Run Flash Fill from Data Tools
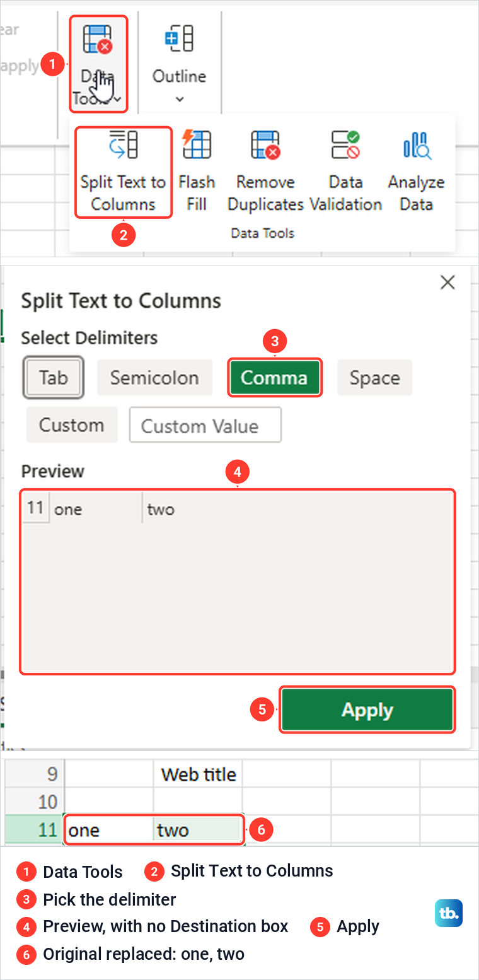The height and width of the screenshot is (980, 479). tap(197, 172)
